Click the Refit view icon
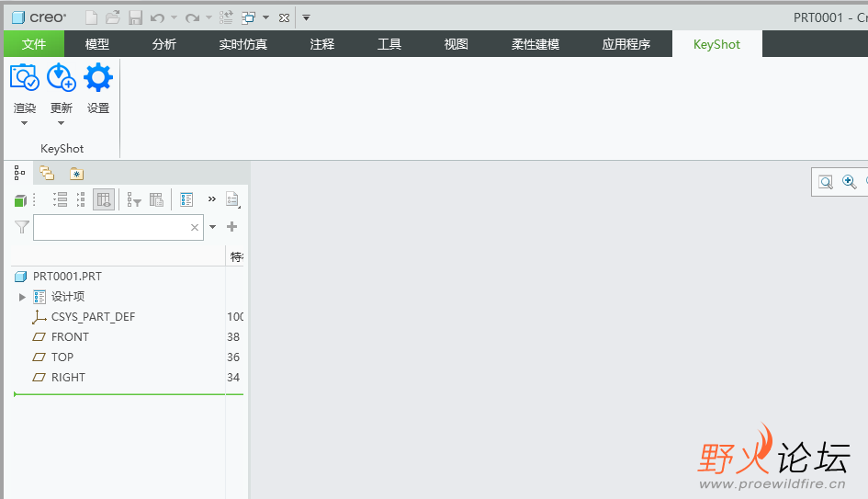868x499 pixels. [826, 182]
